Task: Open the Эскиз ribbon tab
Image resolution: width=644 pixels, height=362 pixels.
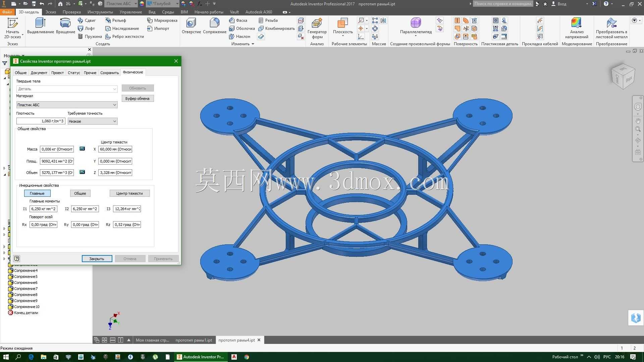Action: tap(51, 12)
